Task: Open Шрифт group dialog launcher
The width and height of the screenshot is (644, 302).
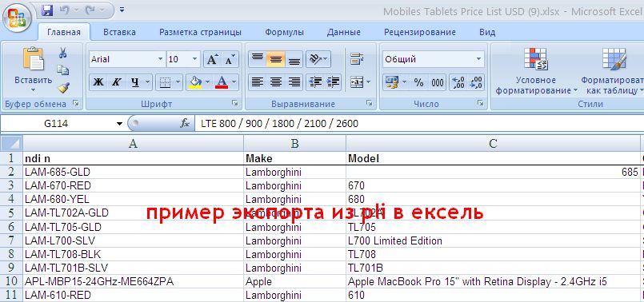Action: point(235,103)
